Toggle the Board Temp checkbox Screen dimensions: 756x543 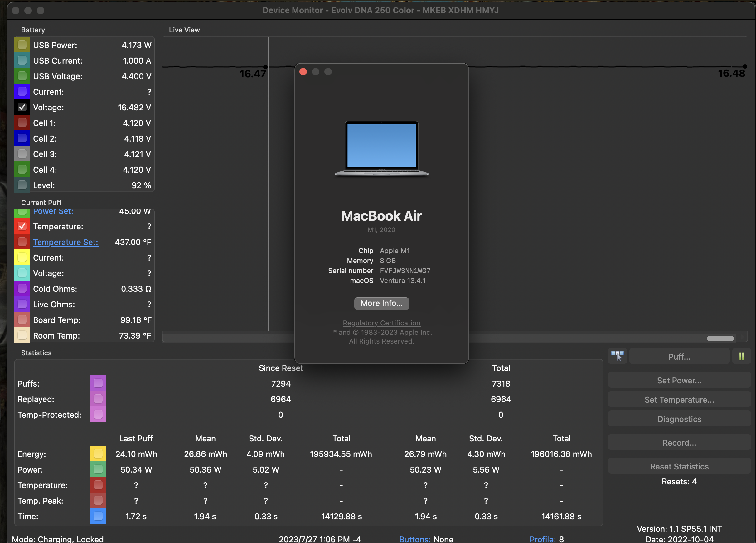coord(22,320)
